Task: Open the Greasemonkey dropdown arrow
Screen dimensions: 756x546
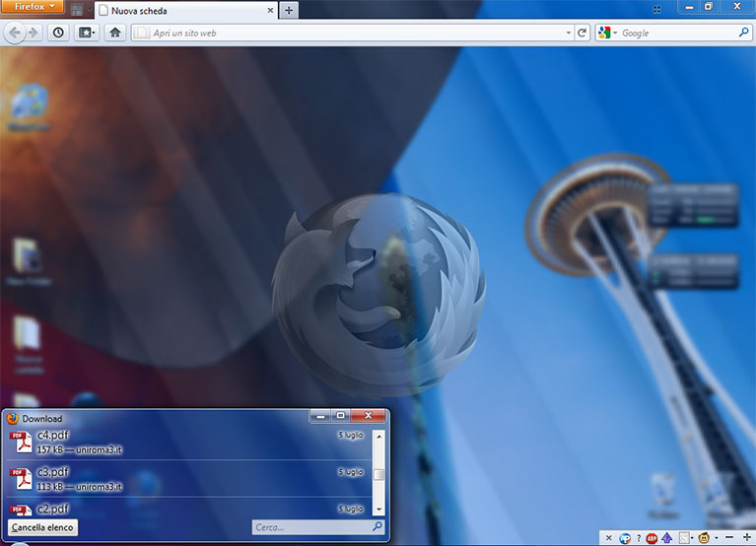Action: pyautogui.click(x=717, y=538)
